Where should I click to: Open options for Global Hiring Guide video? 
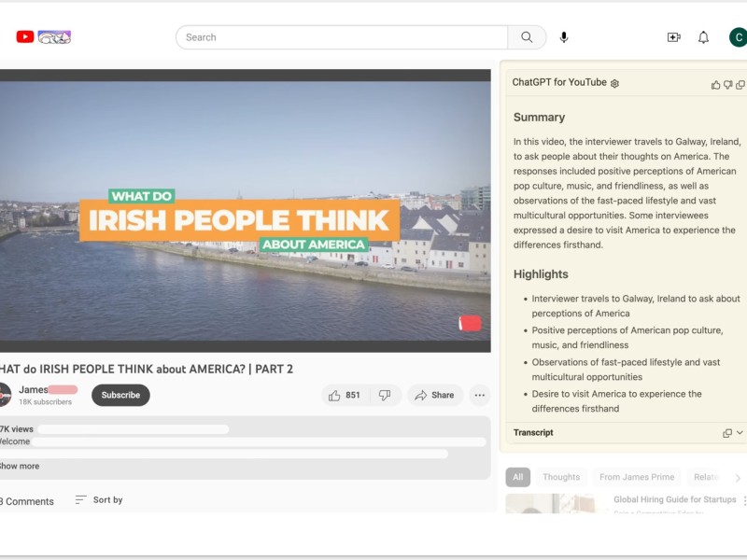coord(744,500)
